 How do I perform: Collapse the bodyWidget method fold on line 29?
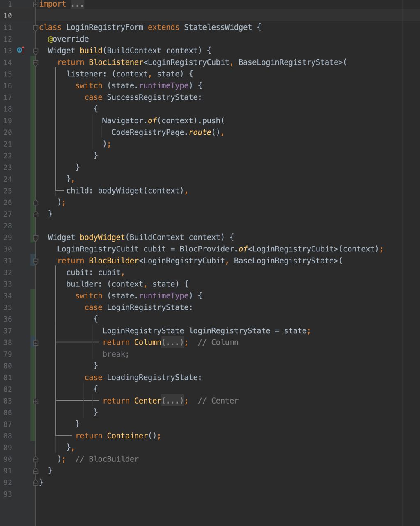(x=36, y=238)
